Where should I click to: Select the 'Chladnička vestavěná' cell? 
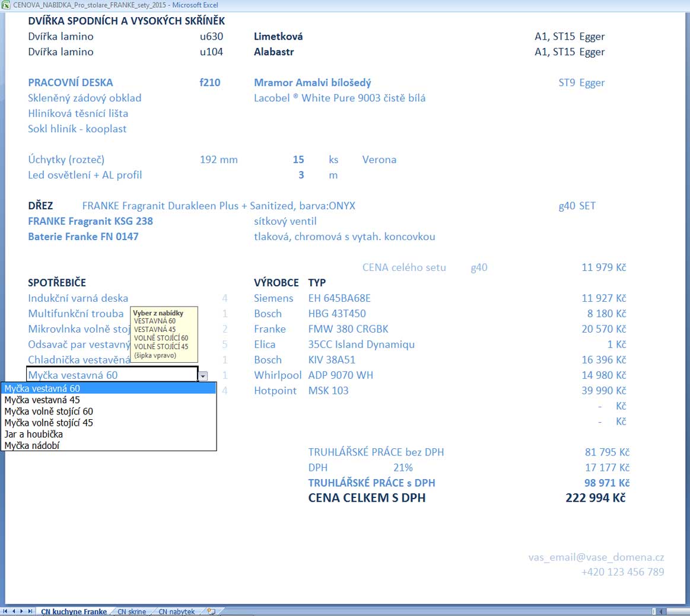click(x=80, y=360)
